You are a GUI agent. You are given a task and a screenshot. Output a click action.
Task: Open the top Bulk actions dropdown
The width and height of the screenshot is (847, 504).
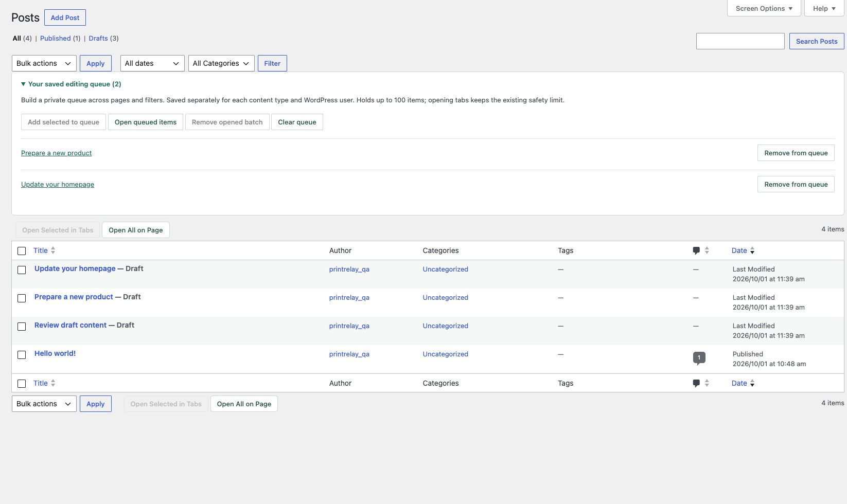coord(44,63)
